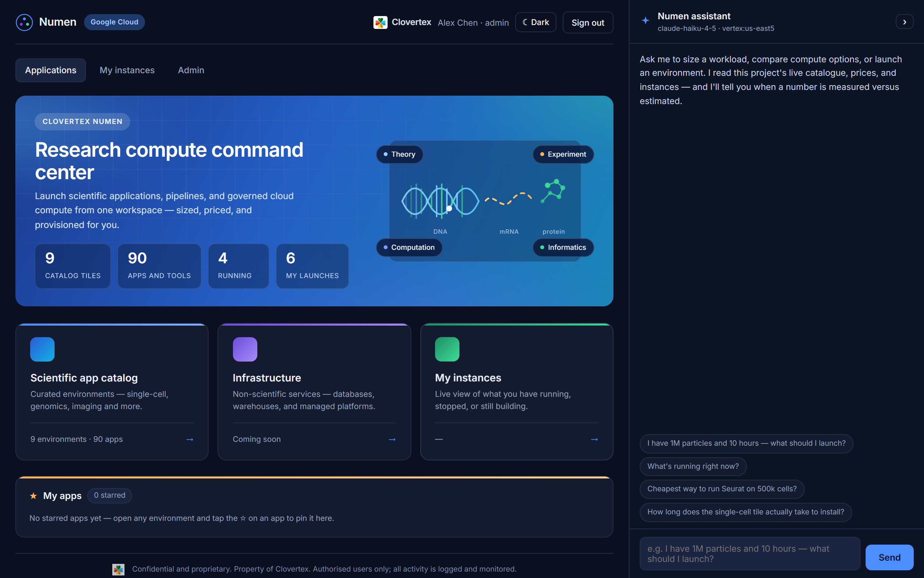
Task: Select the '1M particles and 10 hours' suggestion
Action: (746, 443)
